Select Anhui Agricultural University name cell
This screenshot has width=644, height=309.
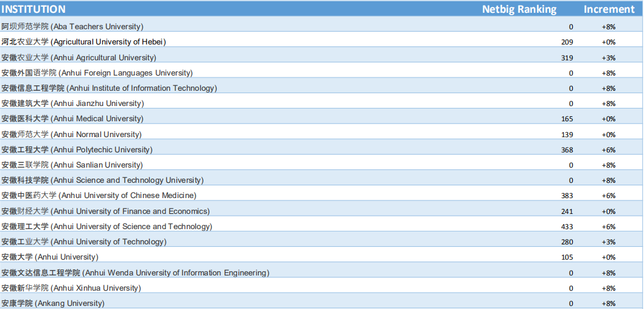pyautogui.click(x=79, y=57)
